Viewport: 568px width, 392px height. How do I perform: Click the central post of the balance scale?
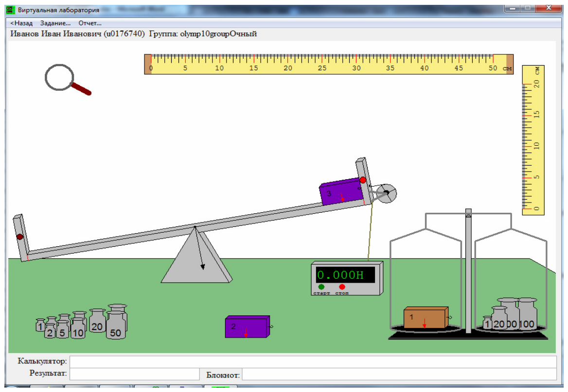(468, 271)
